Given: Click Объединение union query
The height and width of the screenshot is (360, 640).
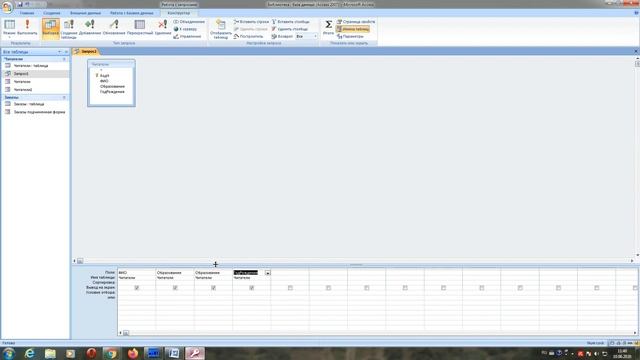Looking at the screenshot, I should [189, 22].
